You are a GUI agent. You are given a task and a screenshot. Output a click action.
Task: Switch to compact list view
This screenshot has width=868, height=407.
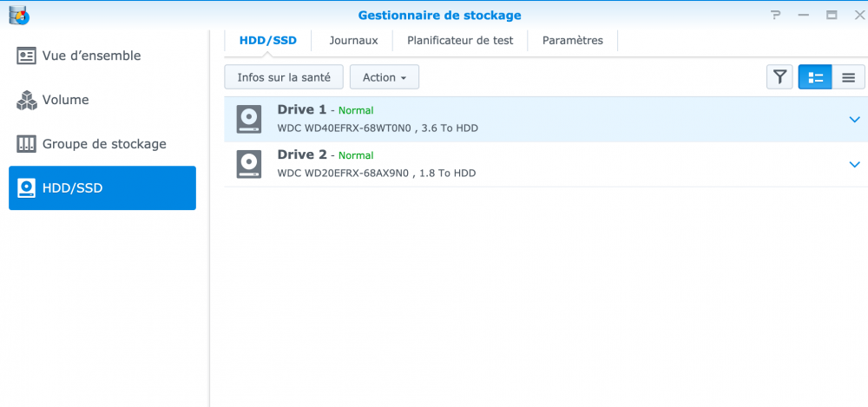coord(848,77)
